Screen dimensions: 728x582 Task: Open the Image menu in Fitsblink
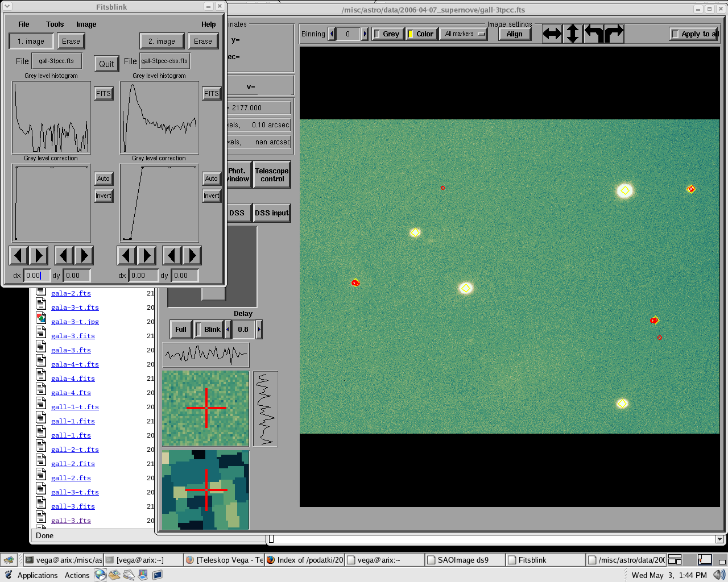[86, 24]
